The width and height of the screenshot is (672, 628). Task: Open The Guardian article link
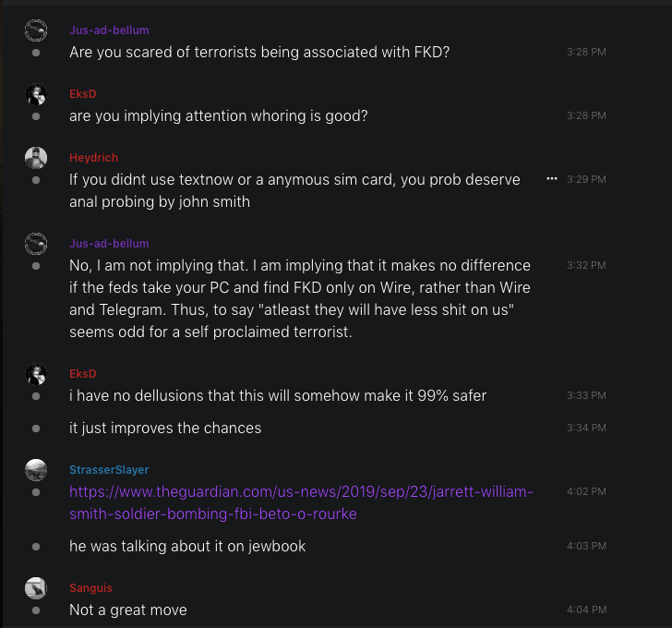coord(301,502)
